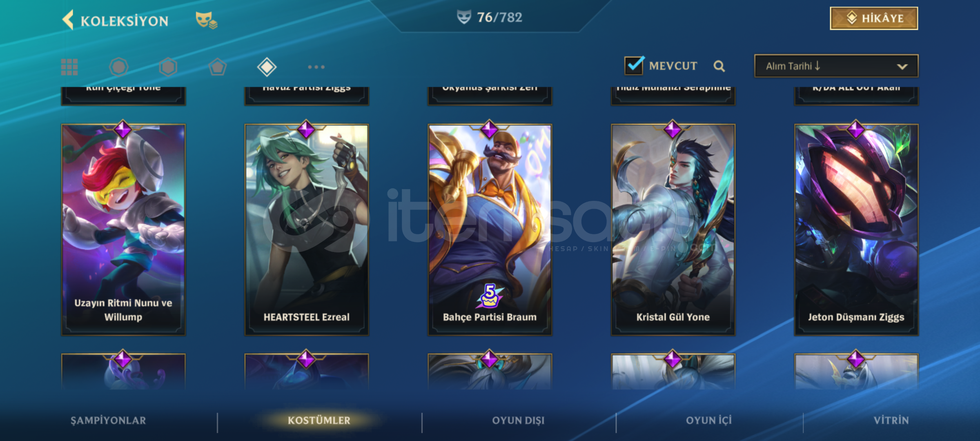The height and width of the screenshot is (441, 980).
Task: Click the HİKÂYE button
Action: 874,18
